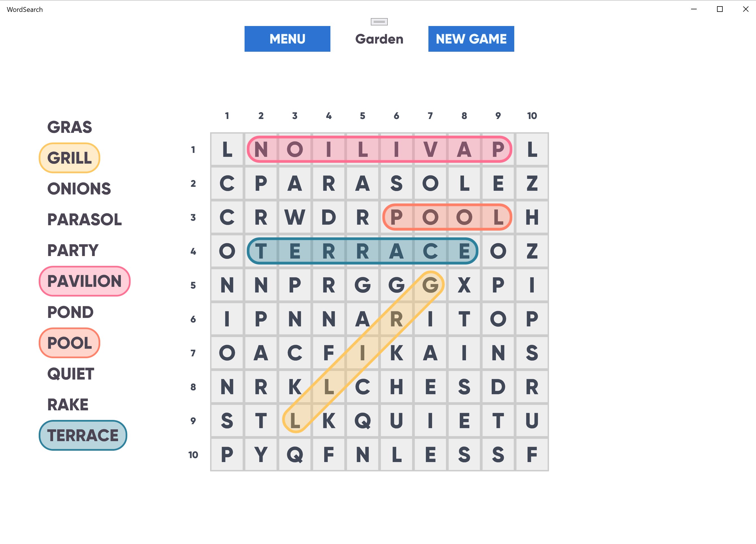Pick the word POND in the list
This screenshot has width=756, height=544.
click(70, 312)
